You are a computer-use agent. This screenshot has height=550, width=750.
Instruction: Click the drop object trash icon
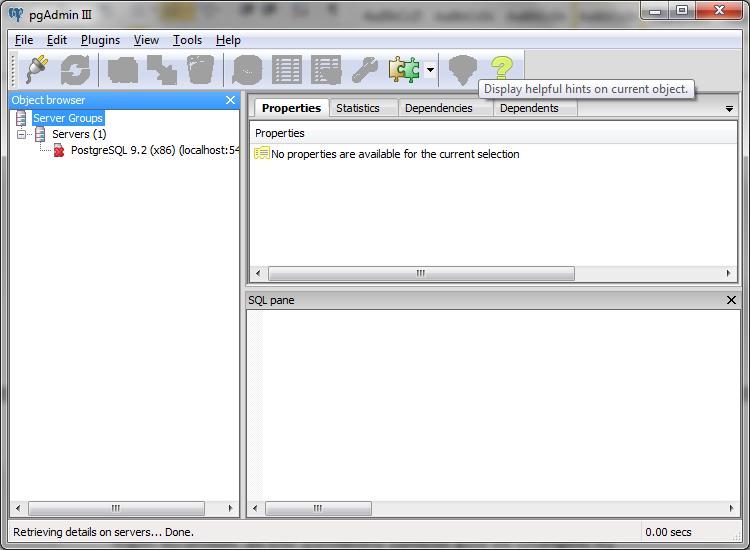(200, 70)
